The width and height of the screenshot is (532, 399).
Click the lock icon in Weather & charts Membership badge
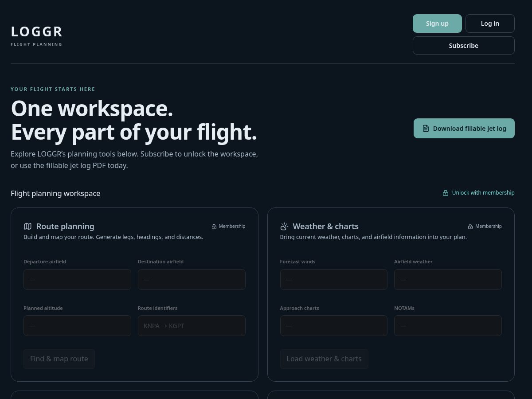[470, 227]
